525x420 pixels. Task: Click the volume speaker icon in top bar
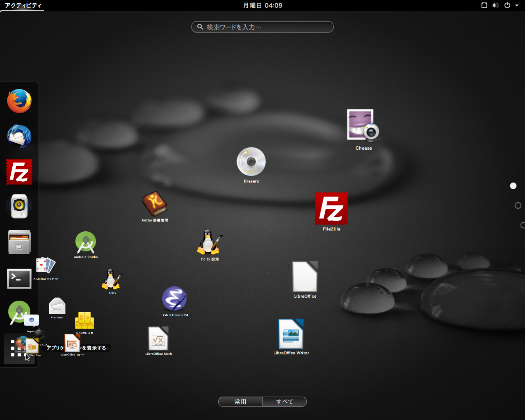coord(495,5)
